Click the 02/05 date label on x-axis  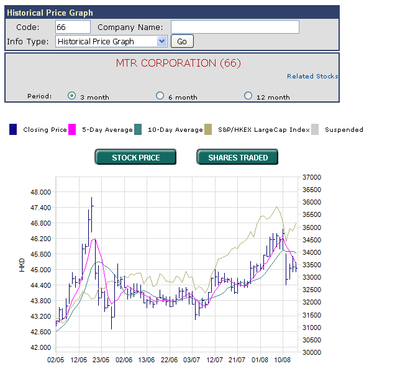pyautogui.click(x=56, y=360)
